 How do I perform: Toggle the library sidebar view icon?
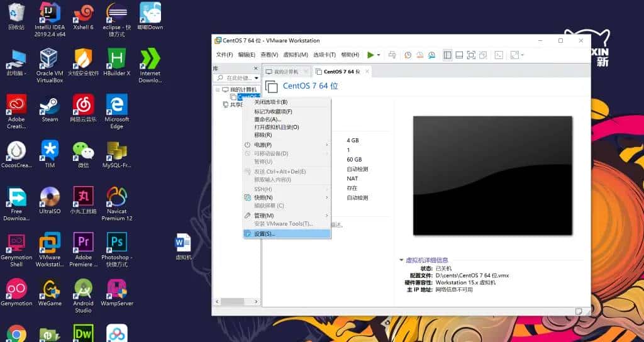(448, 55)
